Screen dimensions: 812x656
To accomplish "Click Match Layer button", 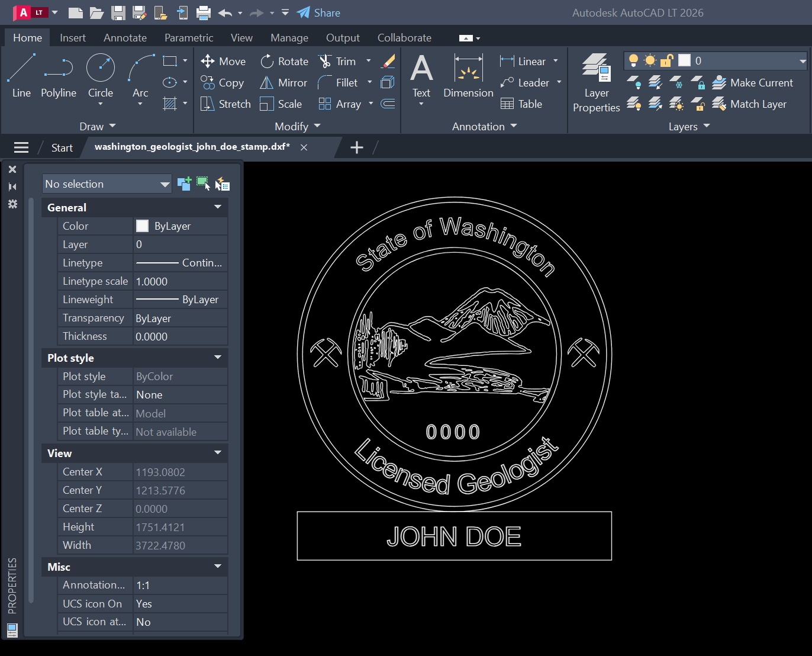I will [749, 104].
